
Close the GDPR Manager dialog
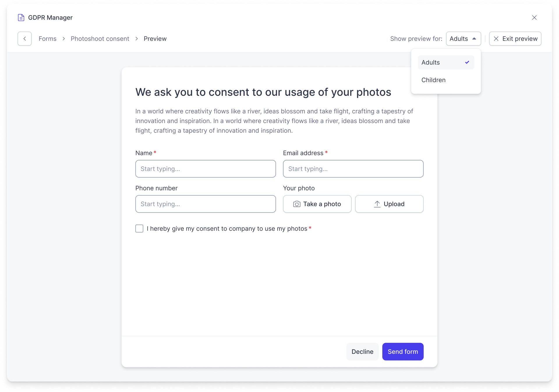[x=534, y=17]
